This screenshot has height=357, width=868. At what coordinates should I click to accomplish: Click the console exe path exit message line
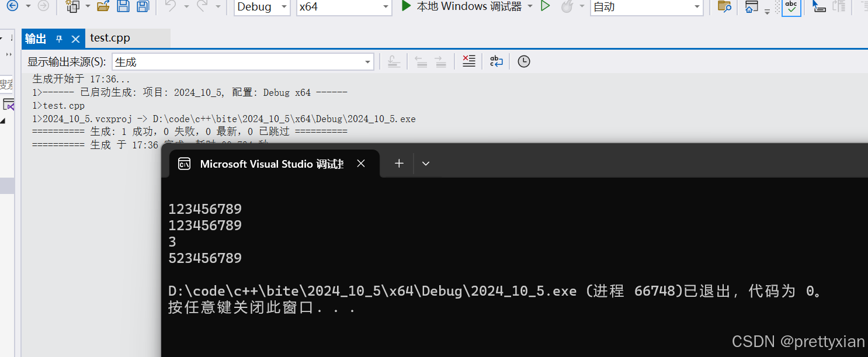click(497, 291)
